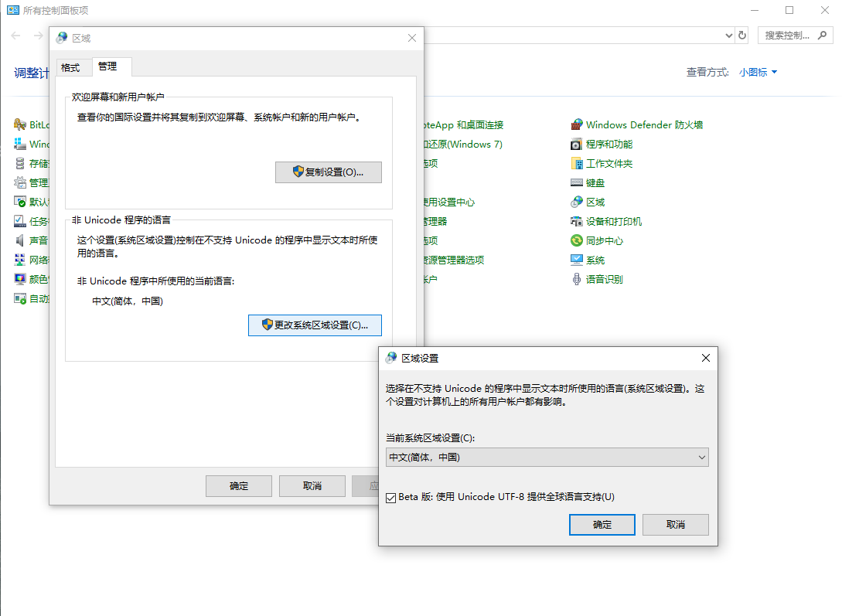Click the 工作文件夹 icon
The height and width of the screenshot is (616, 842).
click(577, 163)
